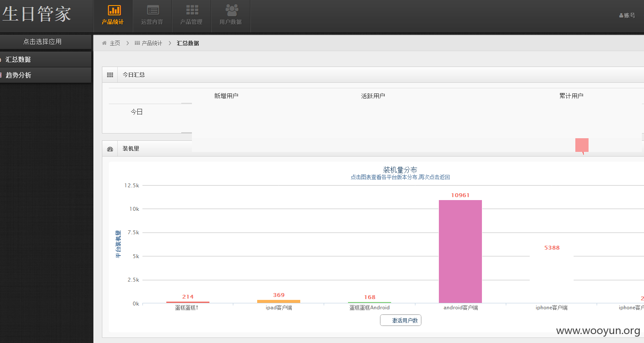Go to 主页 breadcrumb link
Viewport: 644px width, 343px height.
[x=115, y=44]
